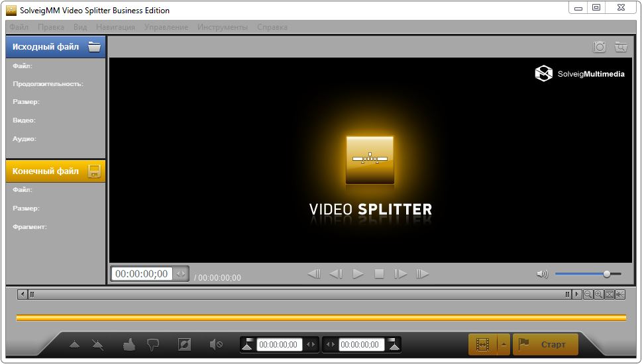Open the Инструменты menu
The image size is (642, 364).
pyautogui.click(x=223, y=27)
